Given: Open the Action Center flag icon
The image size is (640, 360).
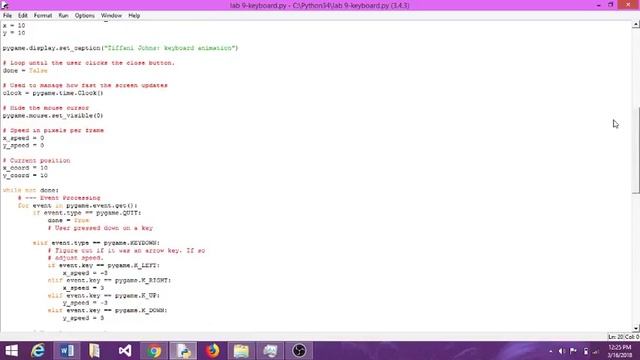Looking at the screenshot, I should 573,351.
